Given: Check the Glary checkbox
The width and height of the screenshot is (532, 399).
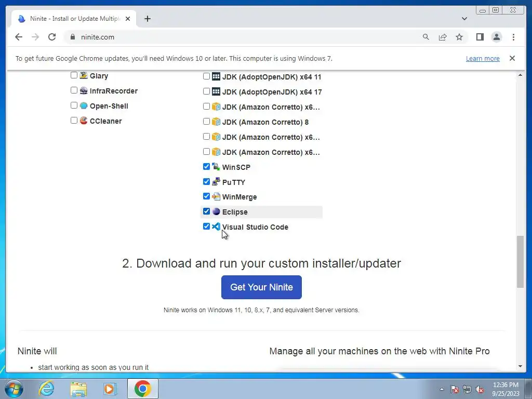Looking at the screenshot, I should (x=74, y=75).
